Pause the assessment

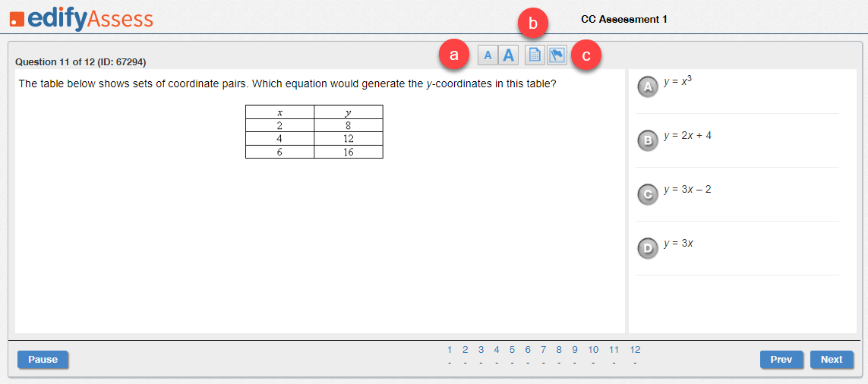(x=43, y=359)
